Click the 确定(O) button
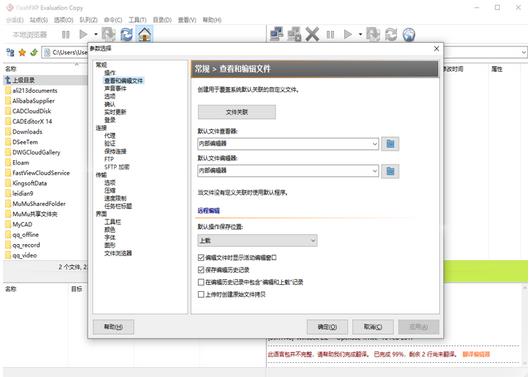530x377 pixels. point(327,327)
